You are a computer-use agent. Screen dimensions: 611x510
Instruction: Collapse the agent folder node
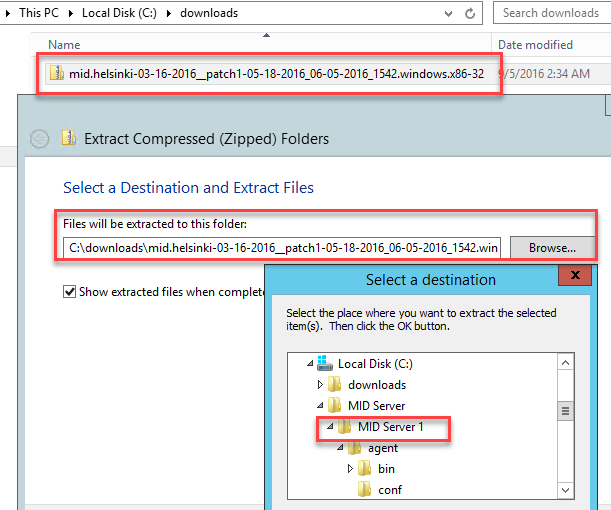[340, 448]
